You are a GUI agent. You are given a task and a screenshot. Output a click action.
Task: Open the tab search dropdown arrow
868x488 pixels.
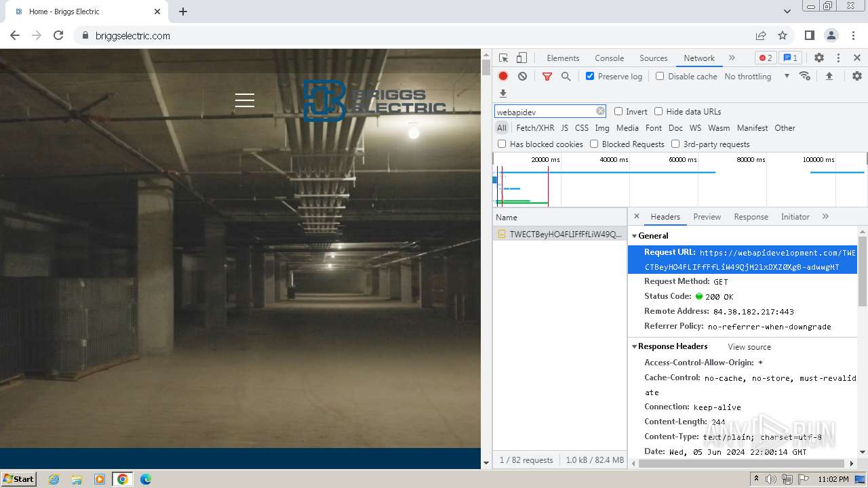(787, 12)
